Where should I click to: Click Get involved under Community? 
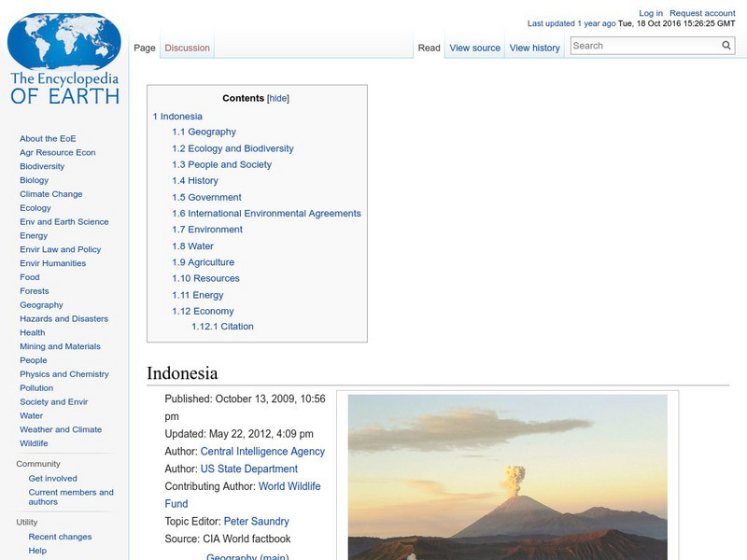[51, 478]
